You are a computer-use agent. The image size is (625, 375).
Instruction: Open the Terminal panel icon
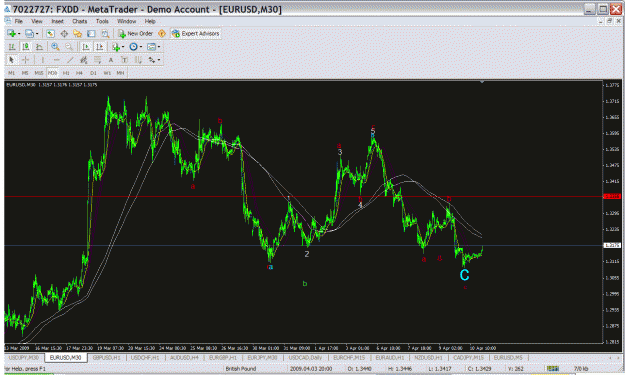point(91,33)
